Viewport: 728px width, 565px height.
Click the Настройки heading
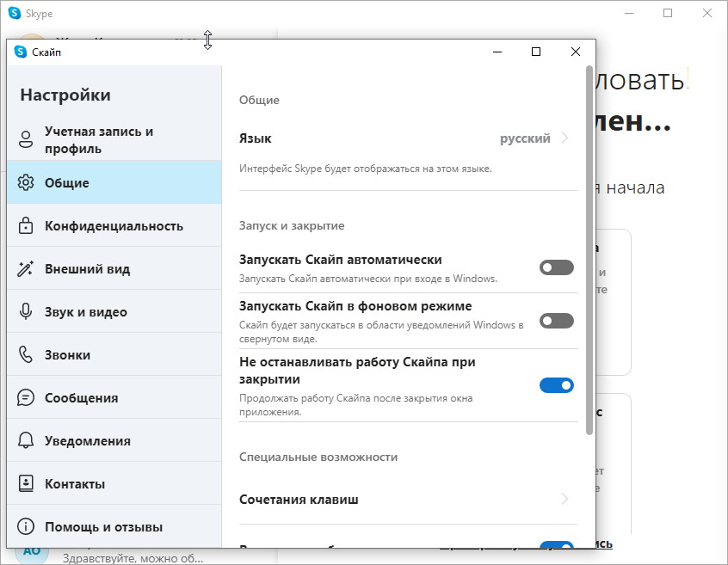[x=65, y=95]
